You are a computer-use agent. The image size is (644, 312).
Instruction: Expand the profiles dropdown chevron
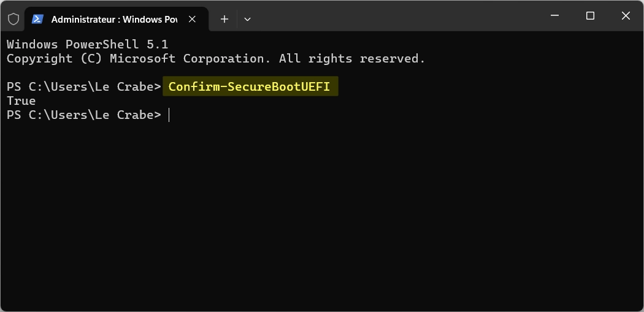tap(247, 19)
